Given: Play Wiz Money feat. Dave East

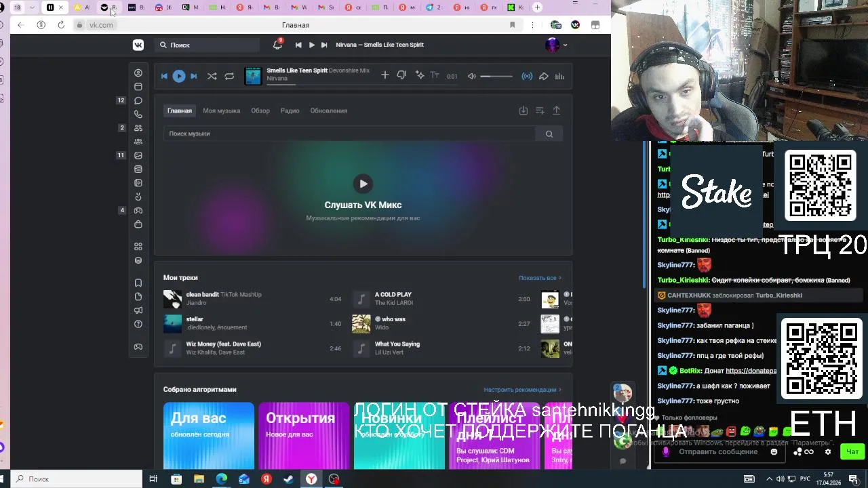Looking at the screenshot, I should [x=173, y=348].
